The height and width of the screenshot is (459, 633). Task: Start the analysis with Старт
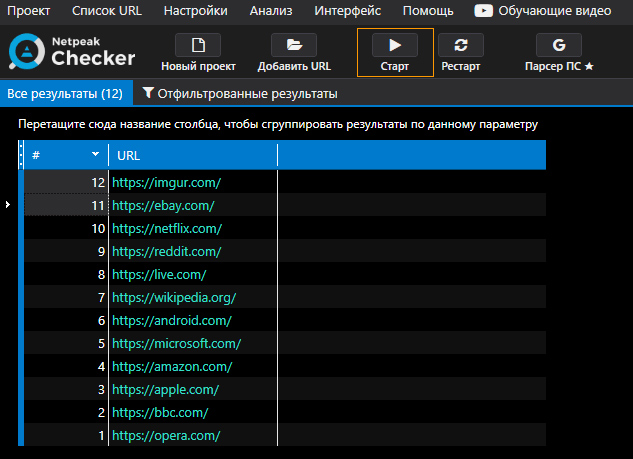coord(395,53)
